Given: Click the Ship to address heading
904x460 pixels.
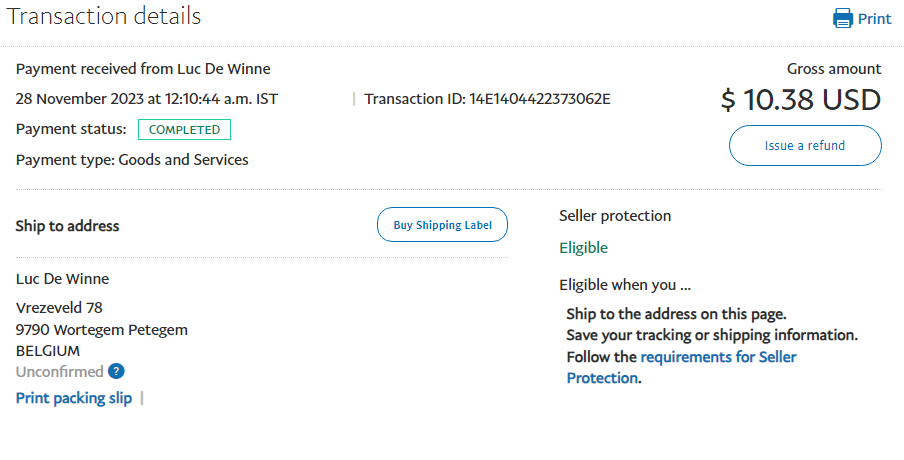Looking at the screenshot, I should click(x=67, y=226).
